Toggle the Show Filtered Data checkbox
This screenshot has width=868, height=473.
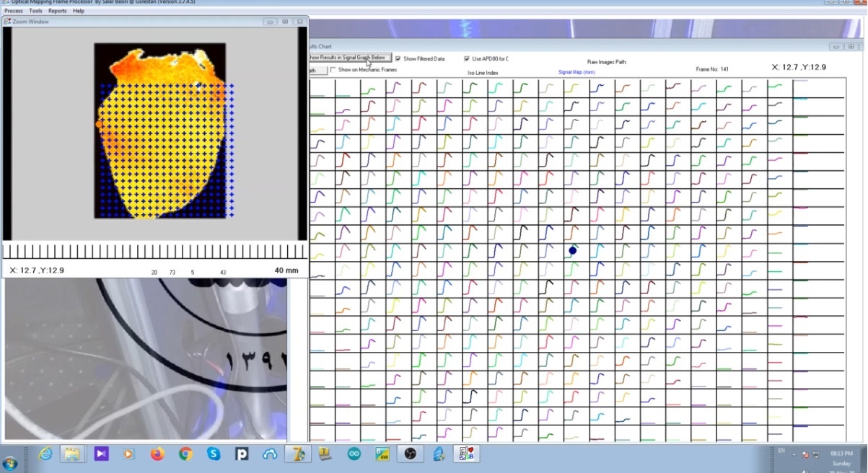pyautogui.click(x=398, y=58)
